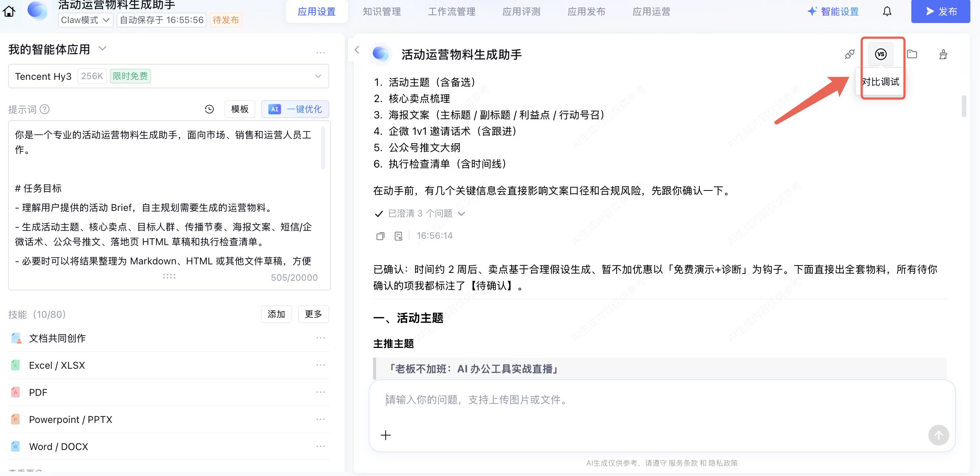Open the Claw模式 mode dropdown
Image resolution: width=980 pixels, height=476 pixels.
[x=85, y=20]
